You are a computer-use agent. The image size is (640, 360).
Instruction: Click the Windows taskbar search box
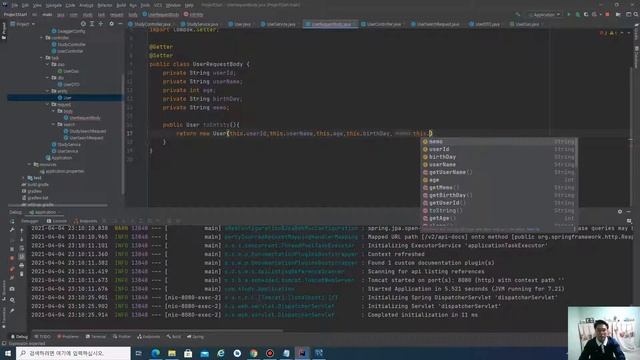pos(73,353)
